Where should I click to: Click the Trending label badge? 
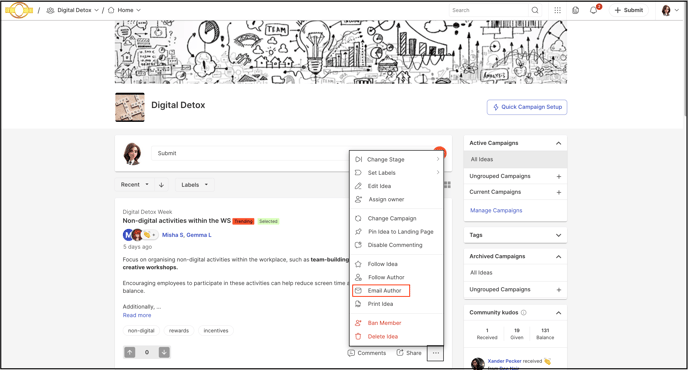[x=243, y=221]
